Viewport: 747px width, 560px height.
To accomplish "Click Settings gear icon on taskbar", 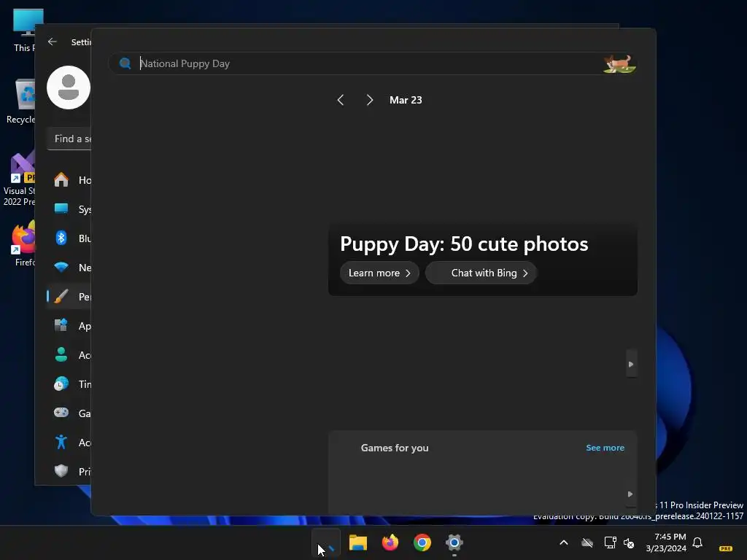I will tap(454, 542).
